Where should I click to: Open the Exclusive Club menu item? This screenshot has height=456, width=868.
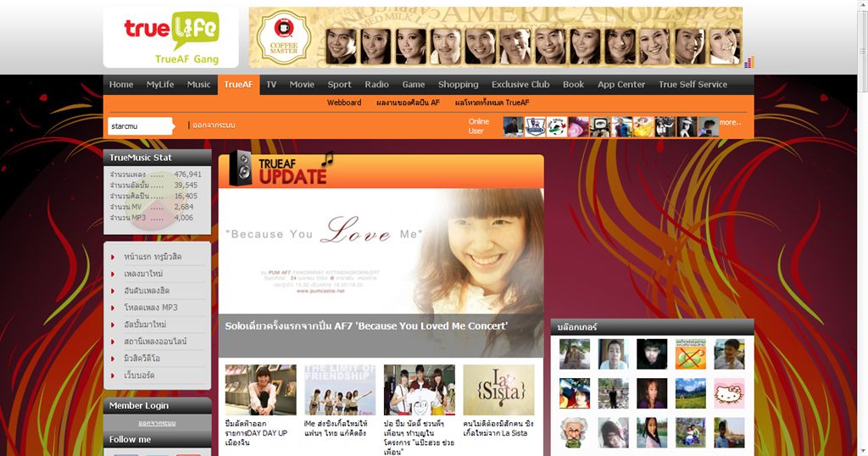coord(520,85)
